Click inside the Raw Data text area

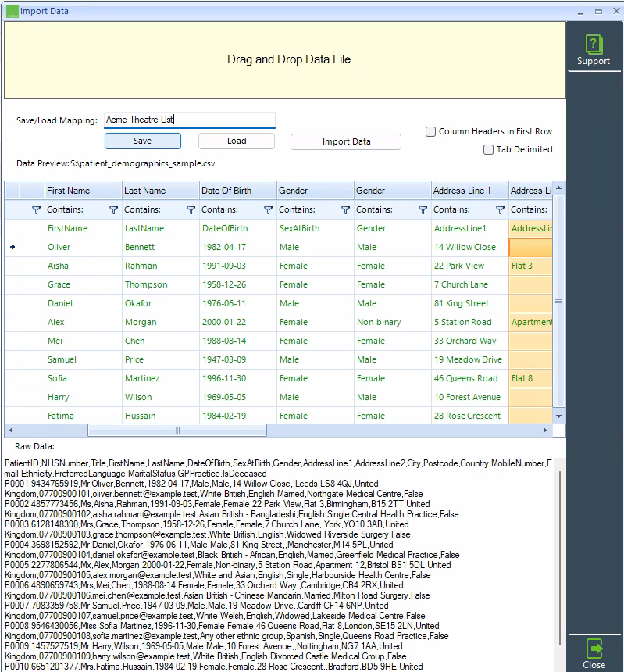click(x=278, y=565)
